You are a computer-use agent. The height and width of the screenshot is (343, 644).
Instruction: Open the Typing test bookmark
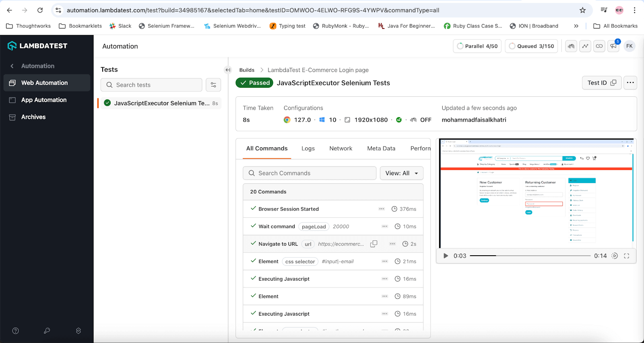(287, 26)
